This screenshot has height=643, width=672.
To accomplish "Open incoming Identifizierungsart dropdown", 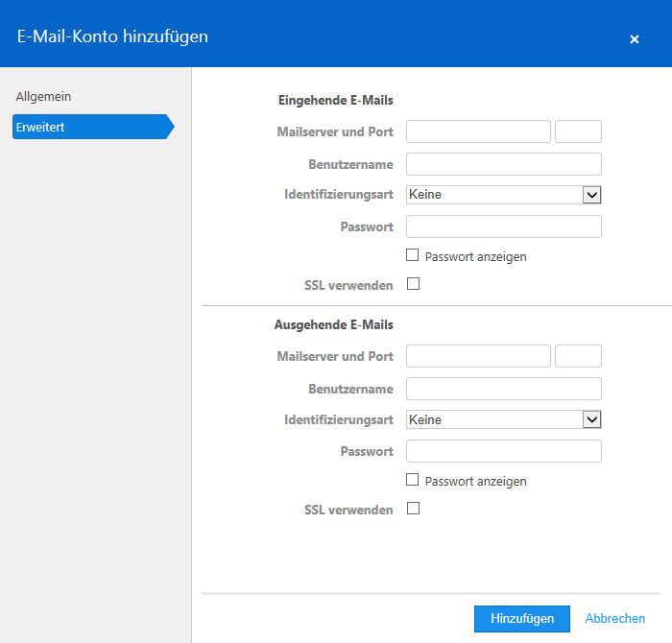I will click(x=504, y=195).
